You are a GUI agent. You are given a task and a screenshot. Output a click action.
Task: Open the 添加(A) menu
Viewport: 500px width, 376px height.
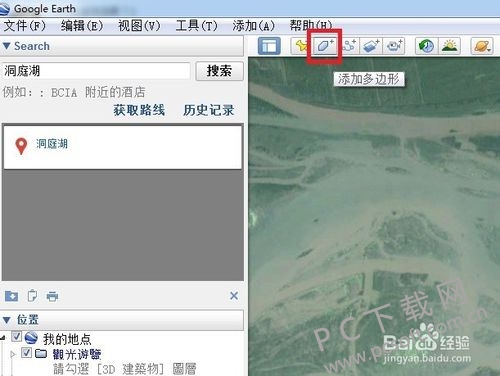(x=254, y=25)
